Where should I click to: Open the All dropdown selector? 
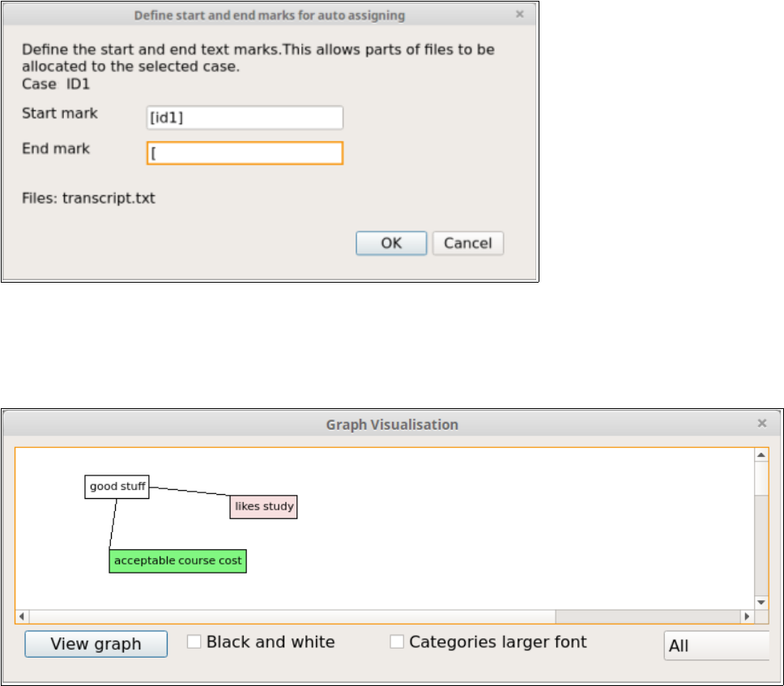(716, 646)
